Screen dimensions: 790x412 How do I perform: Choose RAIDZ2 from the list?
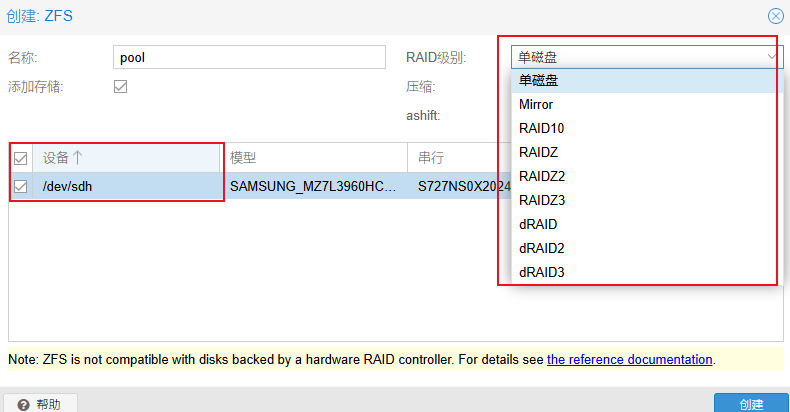tap(542, 176)
